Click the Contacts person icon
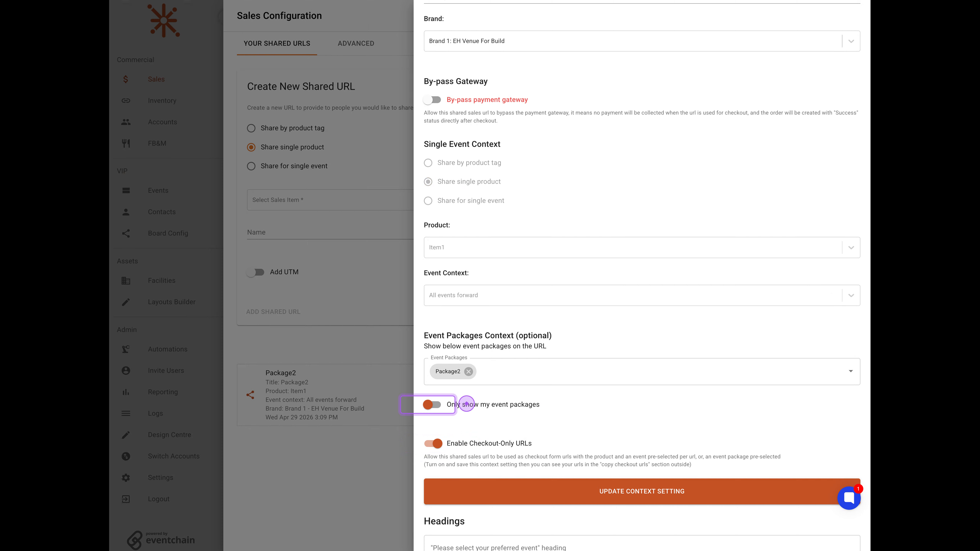980x551 pixels. click(126, 212)
